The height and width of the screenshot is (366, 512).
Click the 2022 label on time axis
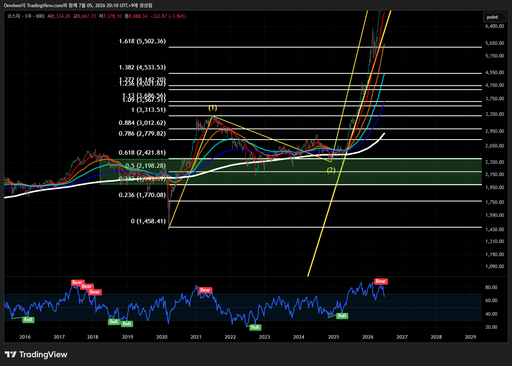click(230, 337)
